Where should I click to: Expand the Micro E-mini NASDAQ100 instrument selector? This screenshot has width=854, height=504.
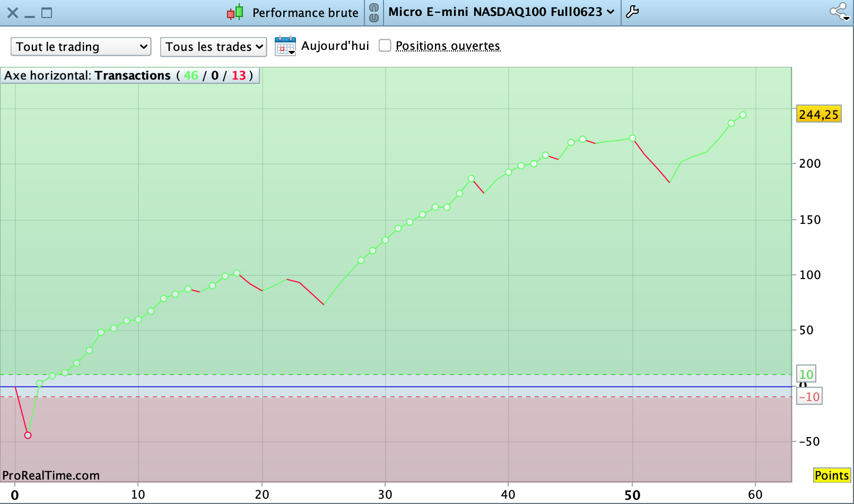click(501, 12)
